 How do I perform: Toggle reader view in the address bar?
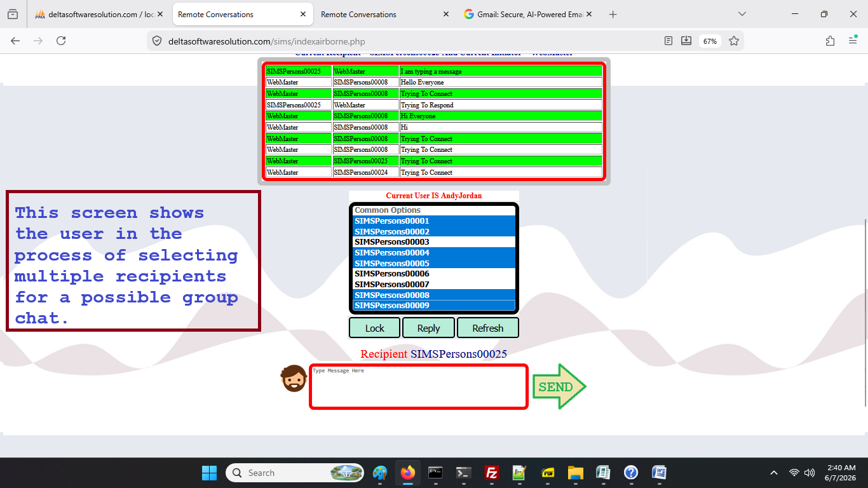(668, 41)
